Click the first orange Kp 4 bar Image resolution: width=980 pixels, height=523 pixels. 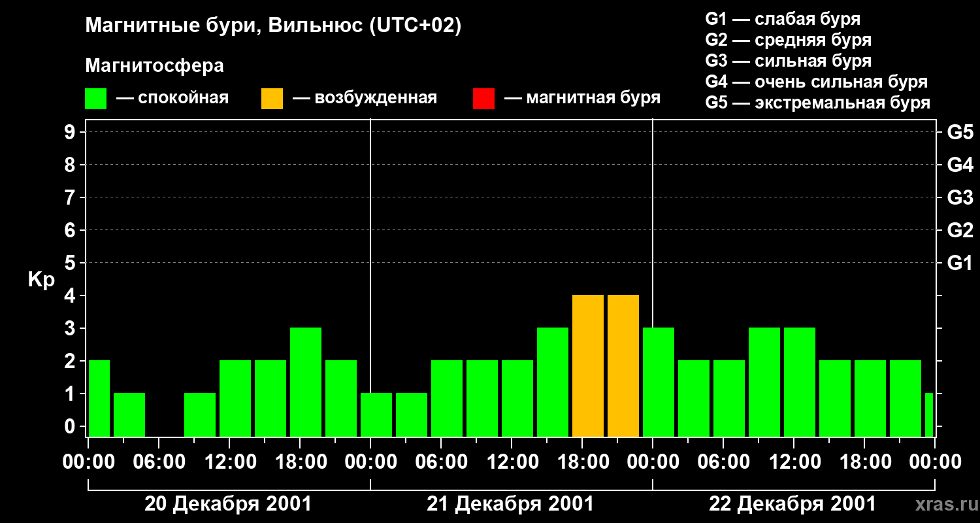point(588,365)
